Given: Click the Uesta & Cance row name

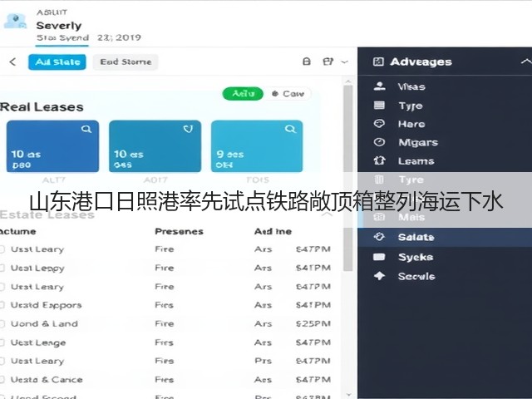Looking at the screenshot, I should tap(47, 380).
